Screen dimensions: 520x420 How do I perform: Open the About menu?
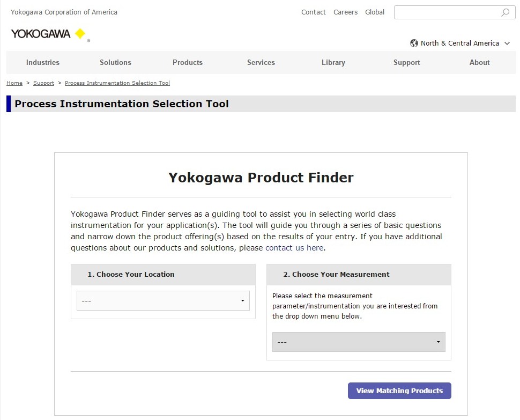[480, 63]
